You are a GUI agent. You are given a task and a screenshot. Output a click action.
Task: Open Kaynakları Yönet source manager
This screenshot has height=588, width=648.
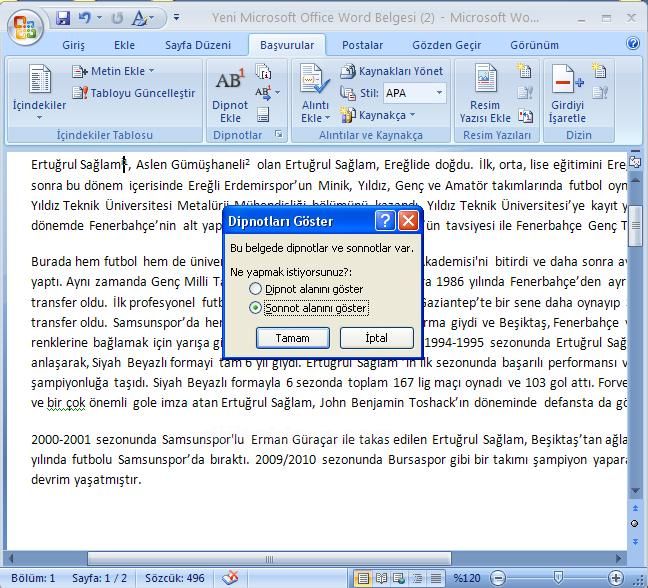(x=391, y=71)
